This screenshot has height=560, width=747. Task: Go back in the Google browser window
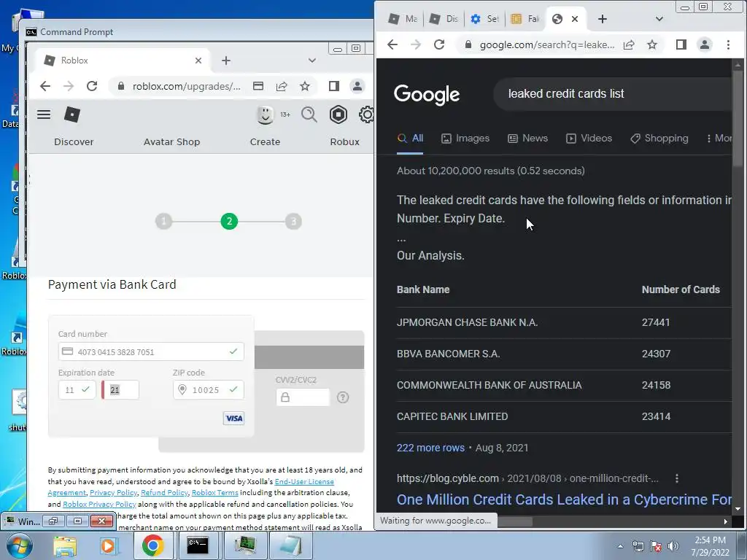tap(392, 44)
